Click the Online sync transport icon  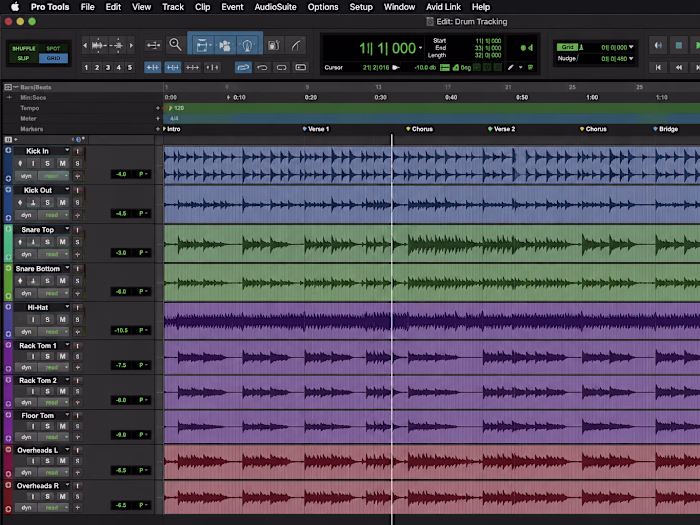[658, 45]
